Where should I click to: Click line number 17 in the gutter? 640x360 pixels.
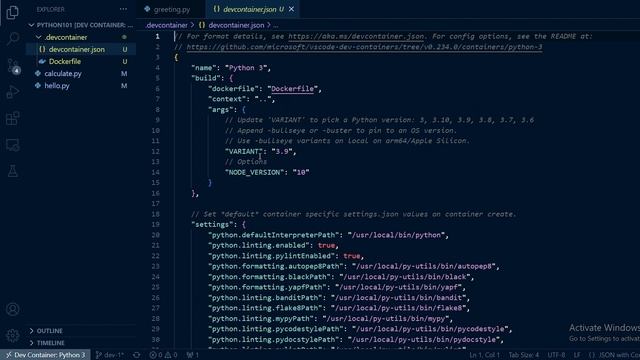[x=156, y=204]
